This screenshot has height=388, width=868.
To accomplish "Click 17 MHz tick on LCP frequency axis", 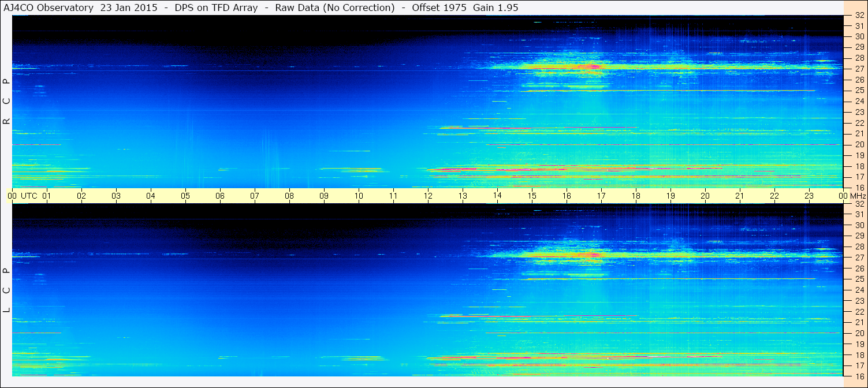I will 859,365.
